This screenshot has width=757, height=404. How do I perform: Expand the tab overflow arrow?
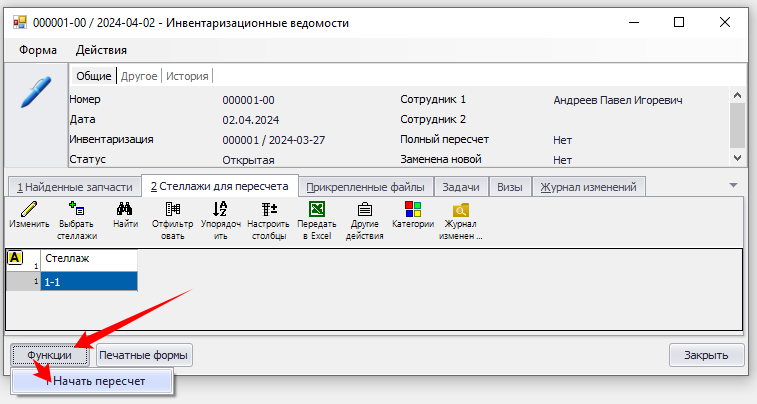(x=733, y=186)
